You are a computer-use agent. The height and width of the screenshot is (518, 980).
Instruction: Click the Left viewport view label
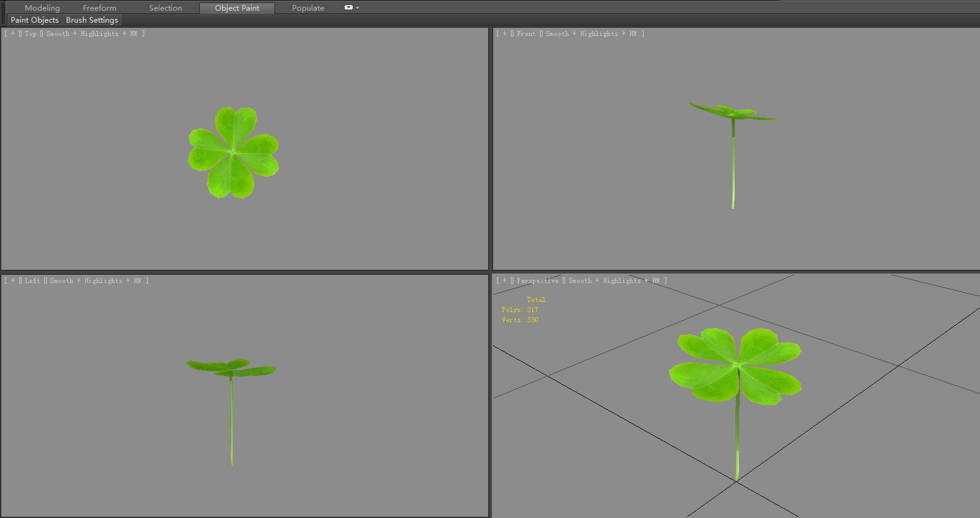click(x=33, y=281)
